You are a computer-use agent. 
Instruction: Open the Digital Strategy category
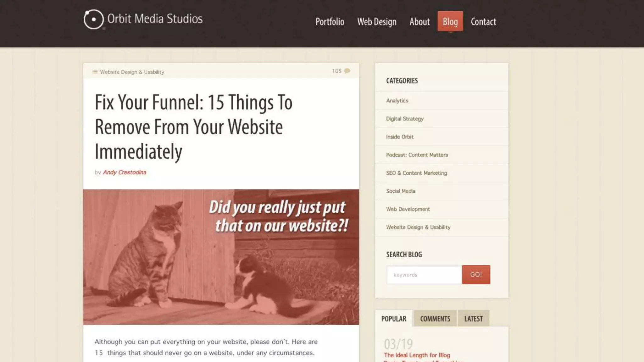click(x=442, y=119)
